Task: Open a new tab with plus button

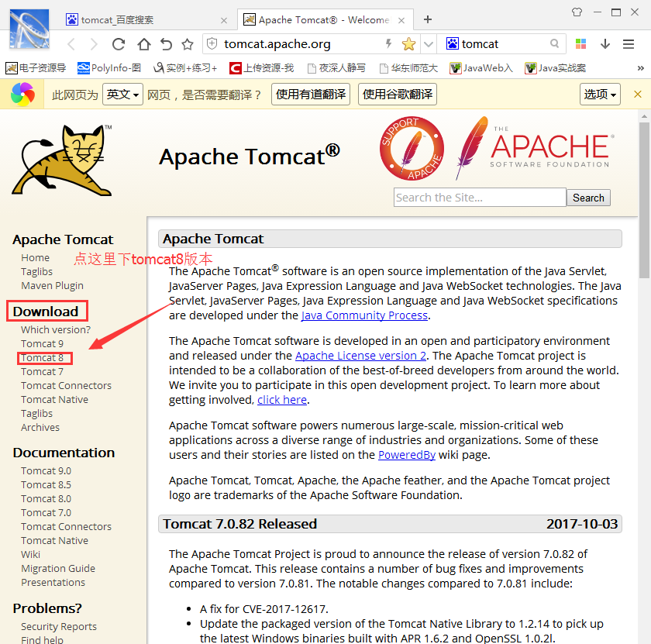Action: tap(428, 19)
